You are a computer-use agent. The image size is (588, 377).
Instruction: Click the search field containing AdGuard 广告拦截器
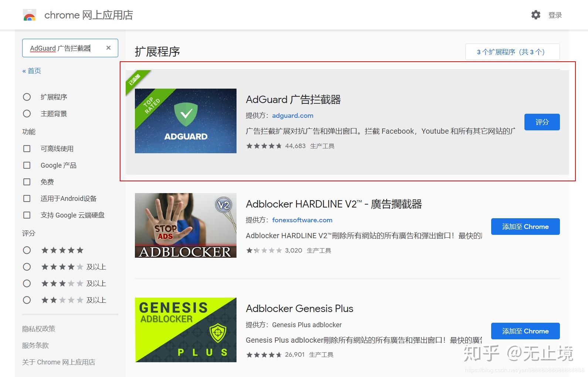pyautogui.click(x=70, y=48)
